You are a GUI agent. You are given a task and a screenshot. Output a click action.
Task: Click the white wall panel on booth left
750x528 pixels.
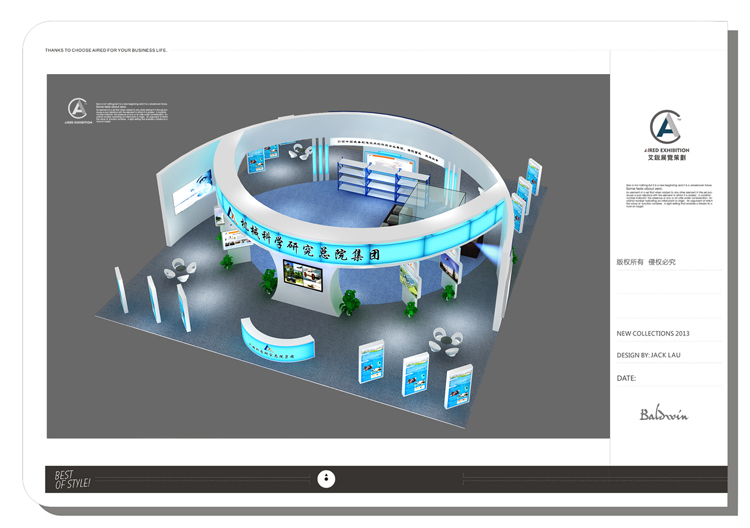[192, 193]
